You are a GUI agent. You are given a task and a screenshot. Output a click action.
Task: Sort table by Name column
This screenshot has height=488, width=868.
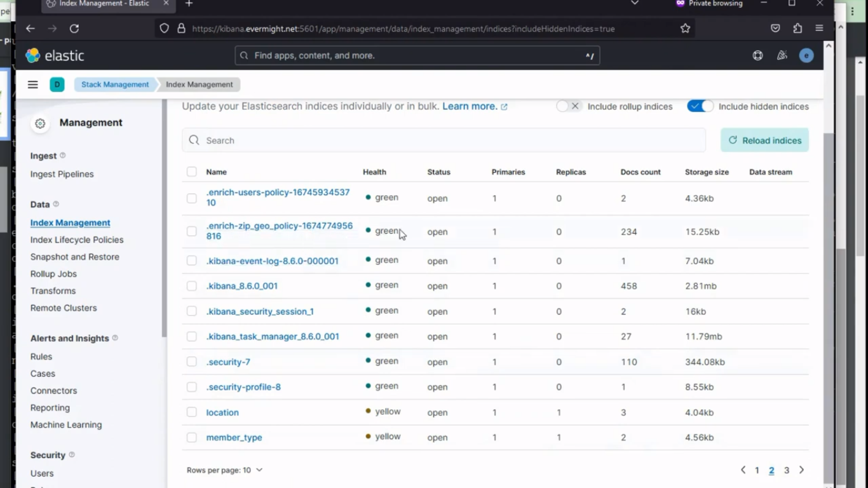216,172
